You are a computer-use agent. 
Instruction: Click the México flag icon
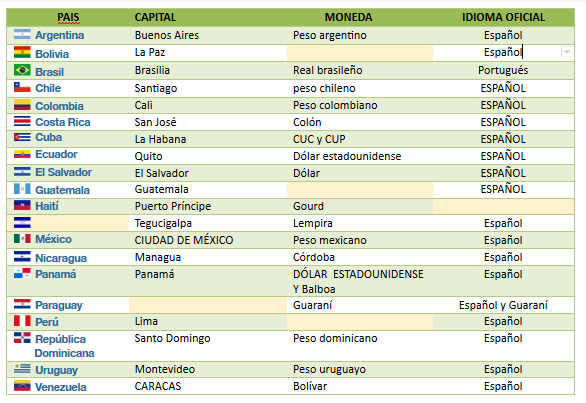tap(22, 238)
